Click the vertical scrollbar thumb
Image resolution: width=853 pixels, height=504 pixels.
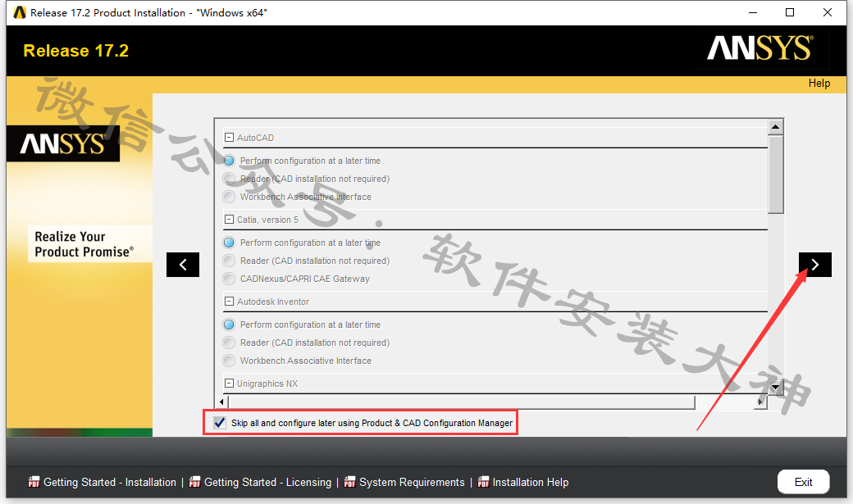(776, 175)
